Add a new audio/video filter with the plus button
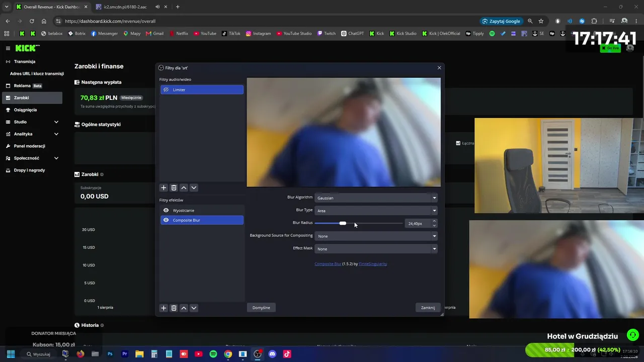The image size is (644, 362). (164, 188)
